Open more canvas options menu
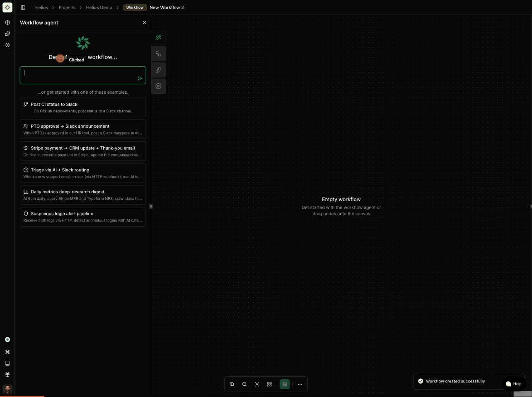 coord(300,384)
